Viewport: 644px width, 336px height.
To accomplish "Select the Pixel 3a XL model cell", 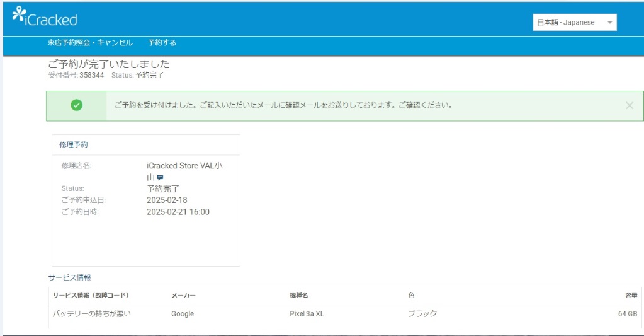I will pos(307,314).
